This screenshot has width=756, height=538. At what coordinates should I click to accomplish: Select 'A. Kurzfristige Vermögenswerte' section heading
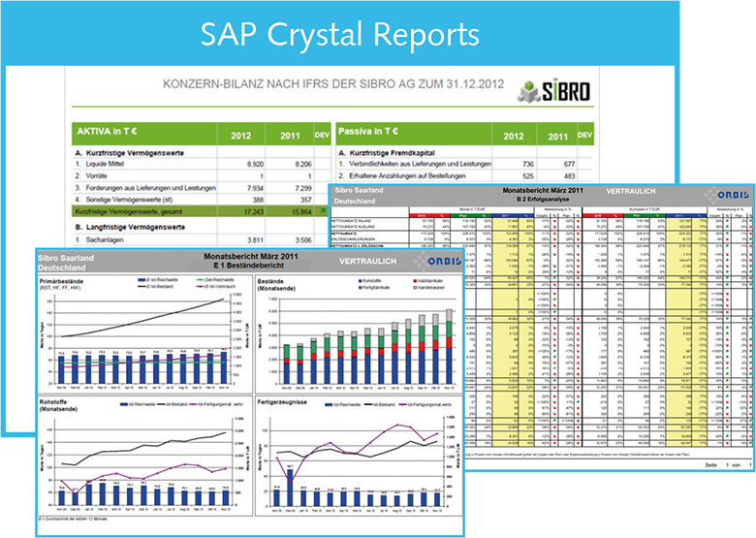click(x=130, y=153)
